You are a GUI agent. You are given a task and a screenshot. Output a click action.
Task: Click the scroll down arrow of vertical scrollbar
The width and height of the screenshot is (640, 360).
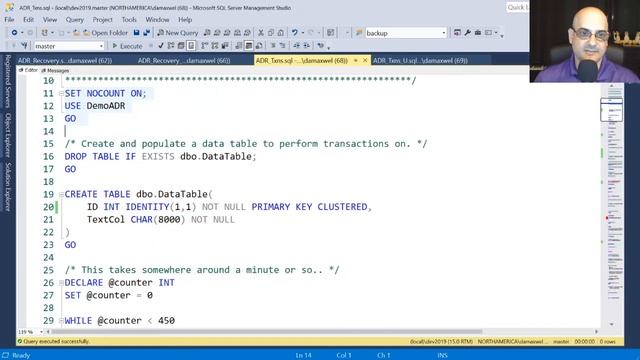[611, 324]
